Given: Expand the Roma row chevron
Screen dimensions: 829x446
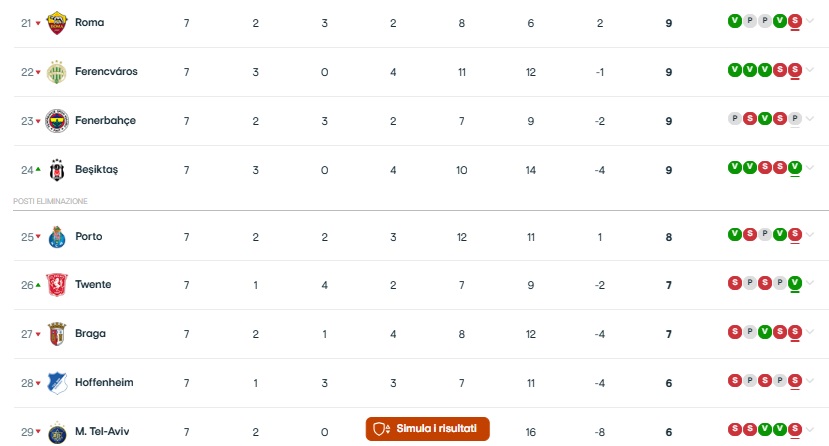Looking at the screenshot, I should point(810,21).
